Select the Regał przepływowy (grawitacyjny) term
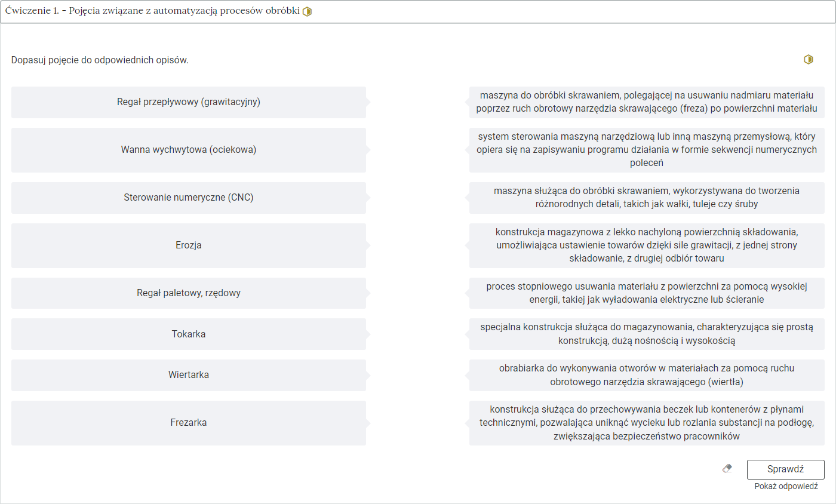Screen dimensions: 836x504 tap(189, 102)
